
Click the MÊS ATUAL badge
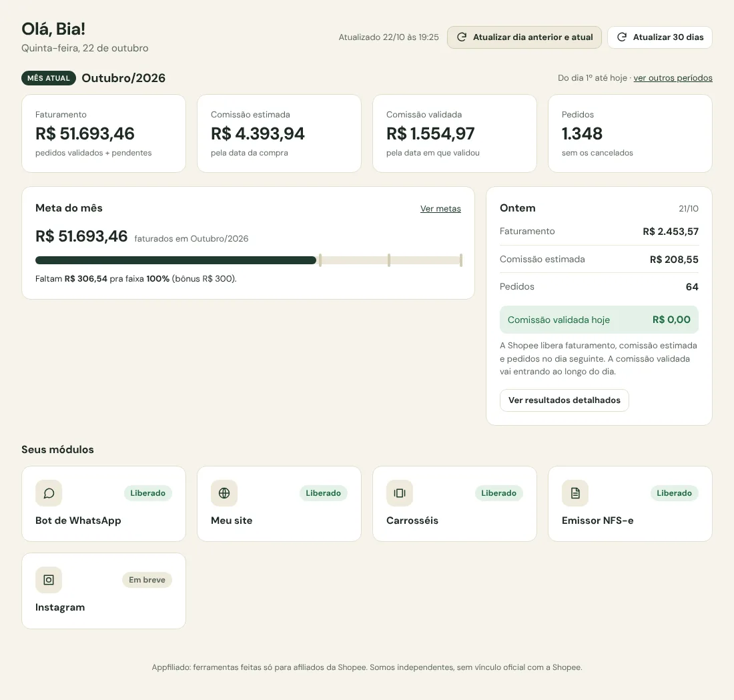tap(49, 78)
